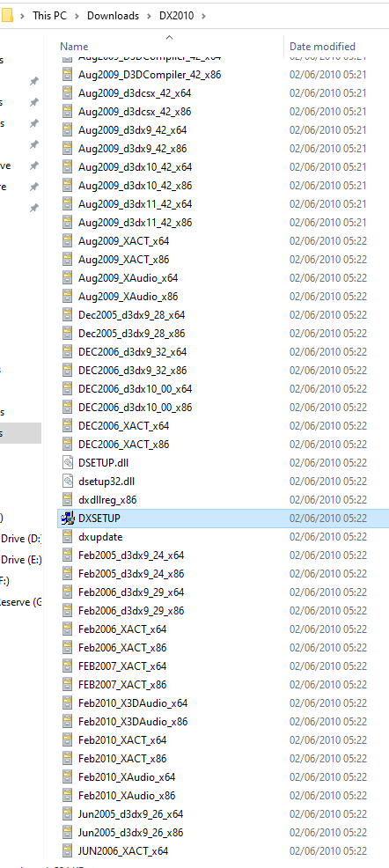Click the dsetup32.dll file icon

(68, 481)
